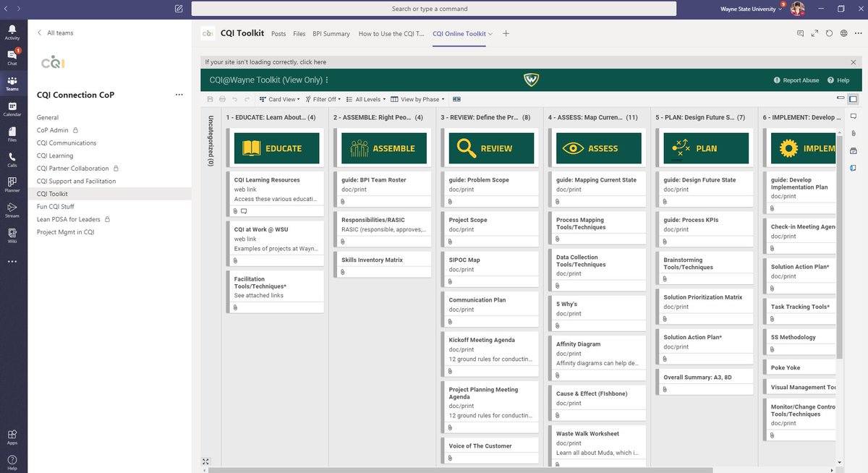Click the print icon in toolbar

(222, 99)
